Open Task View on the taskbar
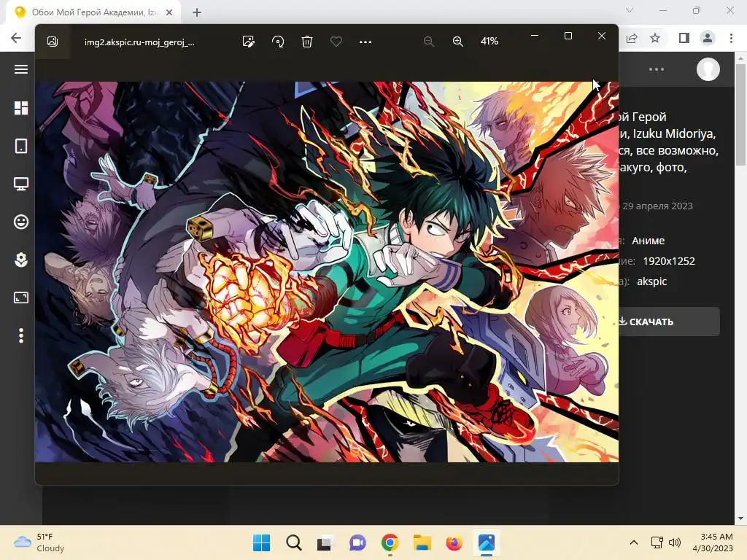The image size is (747, 560). point(325,542)
